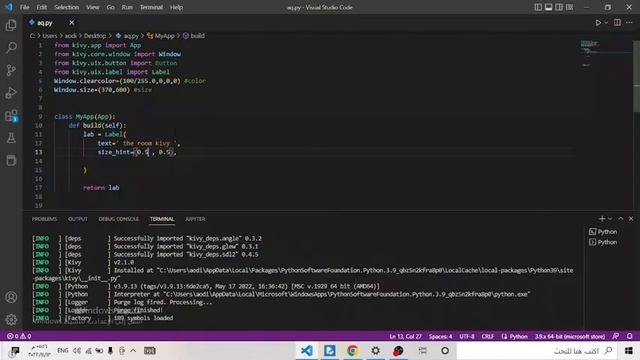Screen dimensions: 640x360
Task: Open errors and warnings status indicator
Action: [19, 336]
